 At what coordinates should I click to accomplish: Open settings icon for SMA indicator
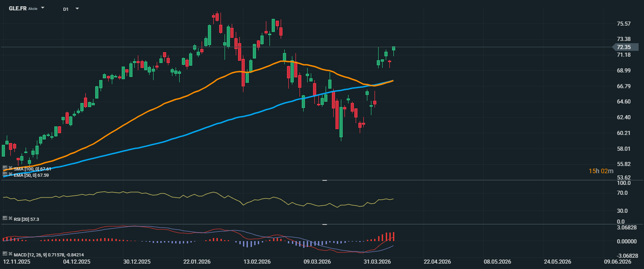coord(4,168)
